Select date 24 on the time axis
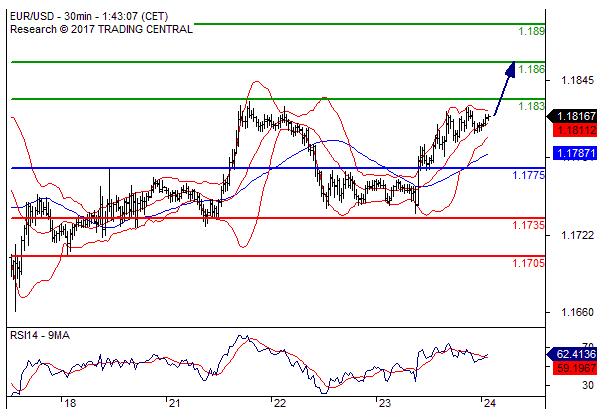This screenshot has height=417, width=611. click(489, 403)
